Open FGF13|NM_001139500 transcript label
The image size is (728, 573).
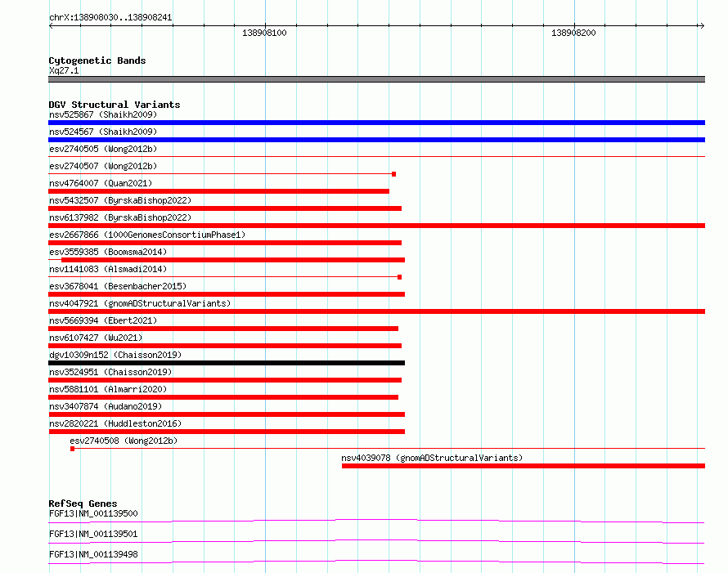pos(93,513)
